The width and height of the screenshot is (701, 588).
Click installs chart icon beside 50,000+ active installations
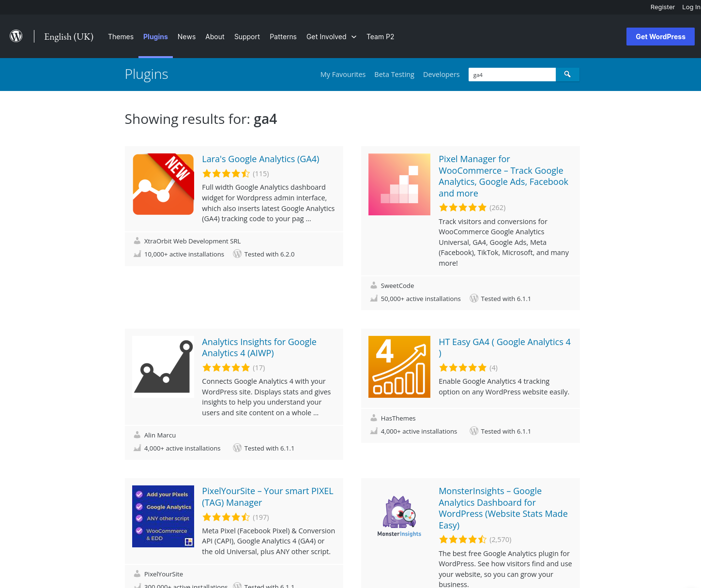pos(374,299)
